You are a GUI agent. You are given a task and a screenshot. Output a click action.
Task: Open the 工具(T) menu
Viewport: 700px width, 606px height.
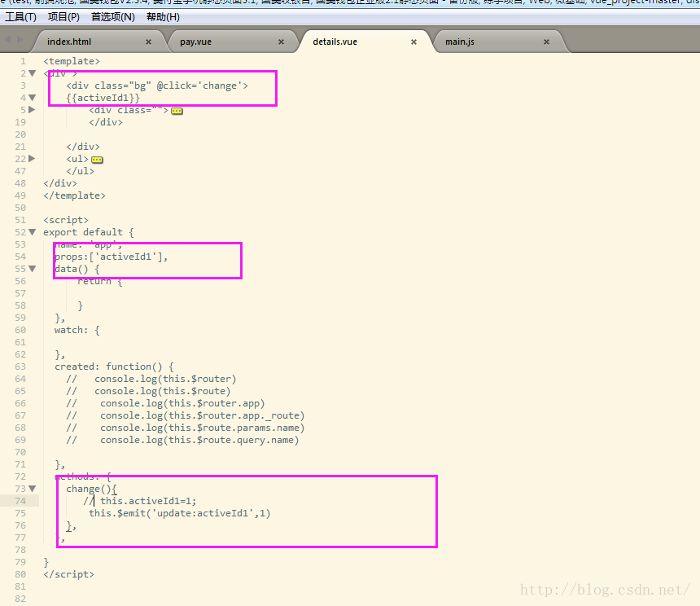(x=20, y=17)
